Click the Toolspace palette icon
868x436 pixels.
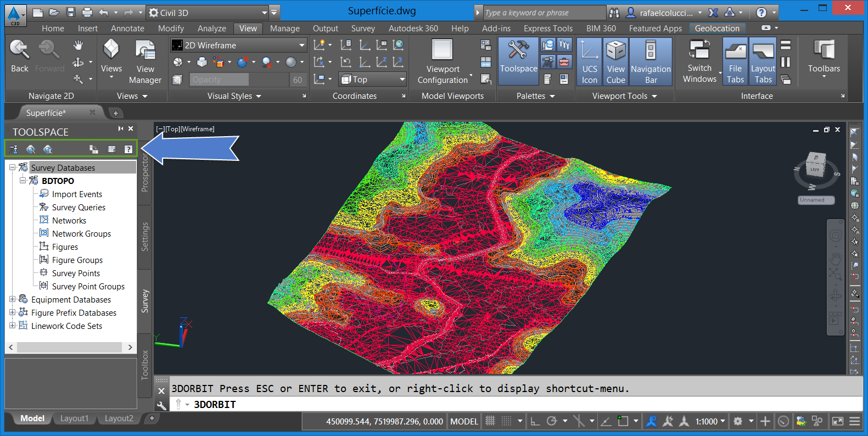[x=518, y=57]
